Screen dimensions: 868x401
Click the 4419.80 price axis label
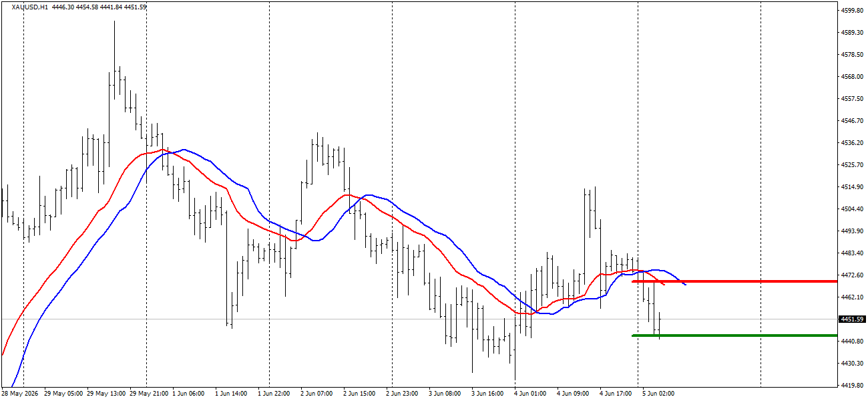click(x=852, y=386)
